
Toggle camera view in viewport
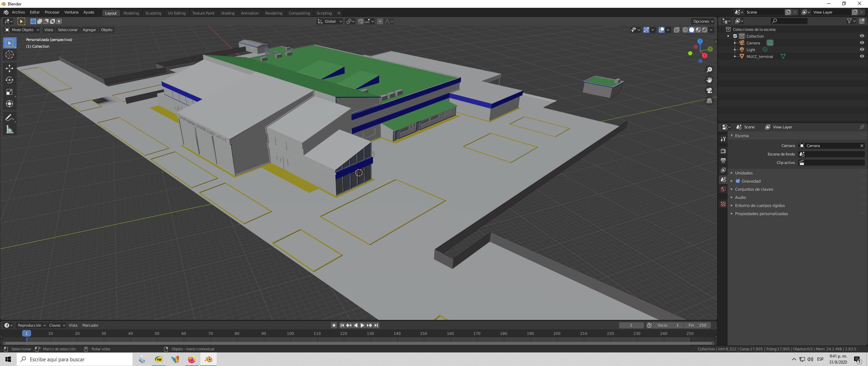709,90
